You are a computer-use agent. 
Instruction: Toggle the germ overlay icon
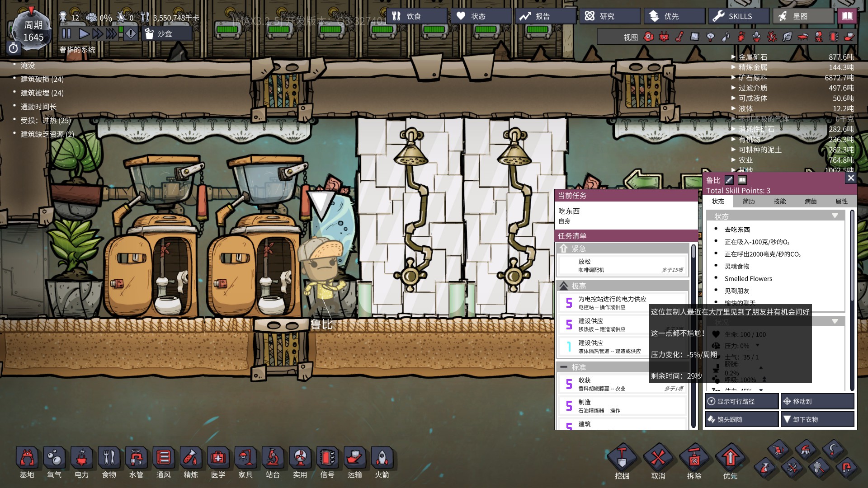coord(772,37)
